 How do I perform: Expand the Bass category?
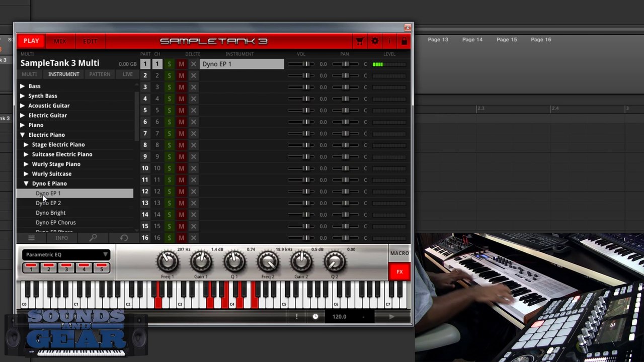(x=22, y=86)
